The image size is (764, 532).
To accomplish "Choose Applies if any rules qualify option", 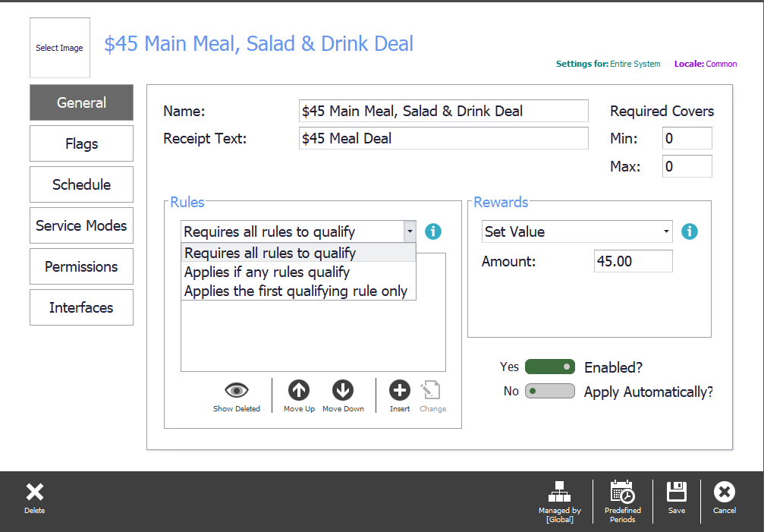I will click(298, 272).
